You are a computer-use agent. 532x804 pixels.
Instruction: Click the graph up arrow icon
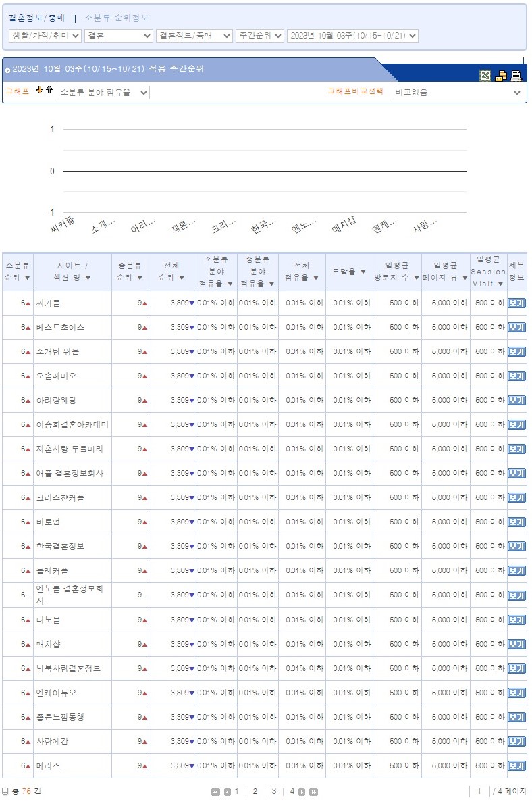49,90
